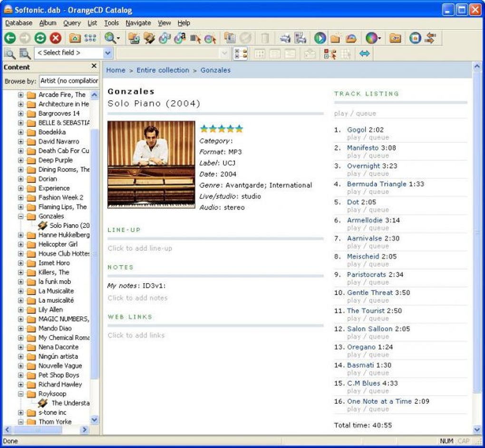Image resolution: width=485 pixels, height=448 pixels.
Task: Open the Select field dropdown
Action: pyautogui.click(x=107, y=53)
